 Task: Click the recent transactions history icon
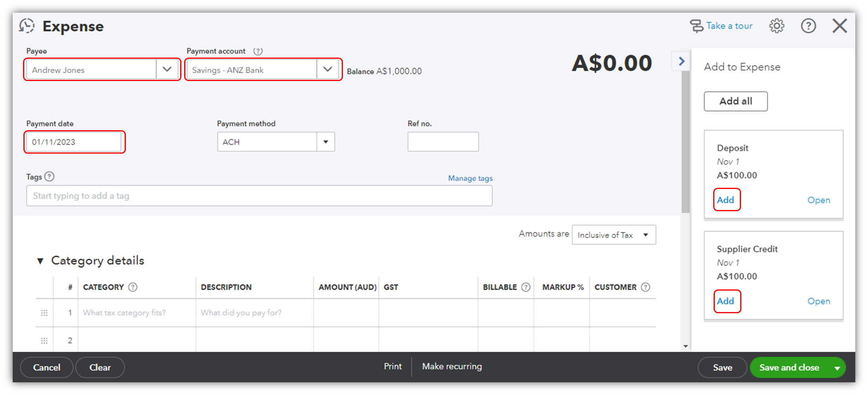click(27, 26)
